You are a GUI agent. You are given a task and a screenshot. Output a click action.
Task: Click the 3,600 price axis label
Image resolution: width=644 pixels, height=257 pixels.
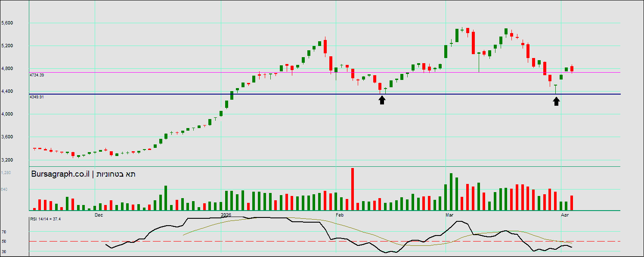[7, 137]
